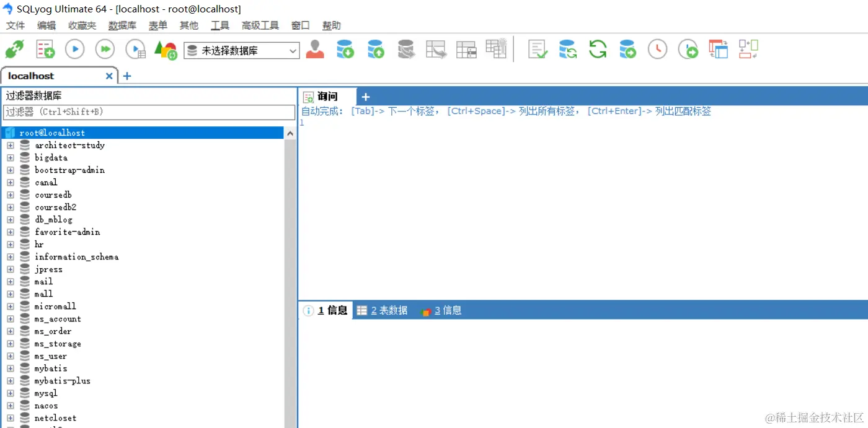The width and height of the screenshot is (868, 428).
Task: Select the bootstrap-admin database
Action: coord(69,170)
